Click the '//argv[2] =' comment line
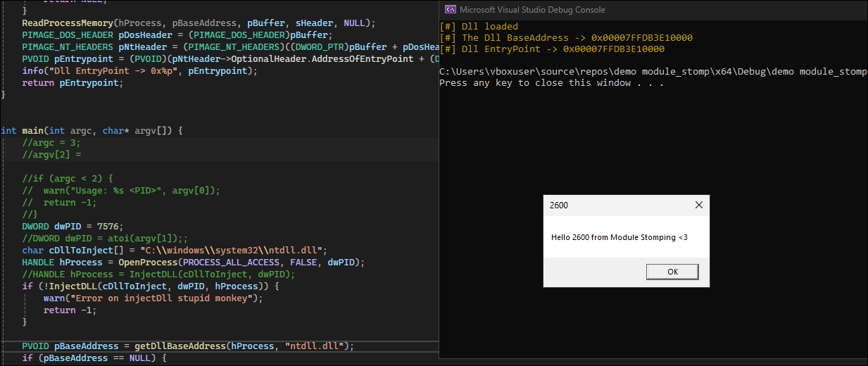Screen dimensions: 868x366 (x=52, y=154)
